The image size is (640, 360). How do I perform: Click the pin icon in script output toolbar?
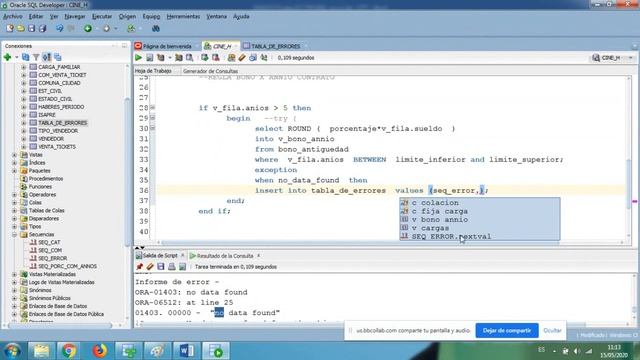click(x=140, y=267)
